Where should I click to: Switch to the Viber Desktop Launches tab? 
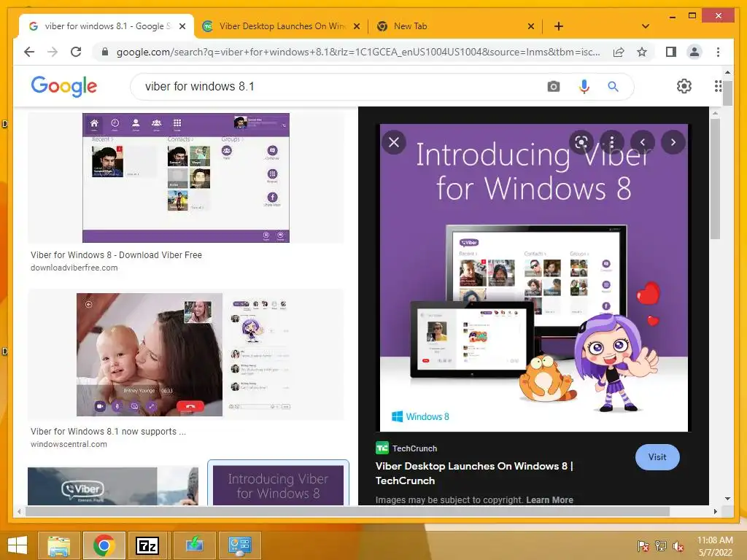[x=281, y=26]
